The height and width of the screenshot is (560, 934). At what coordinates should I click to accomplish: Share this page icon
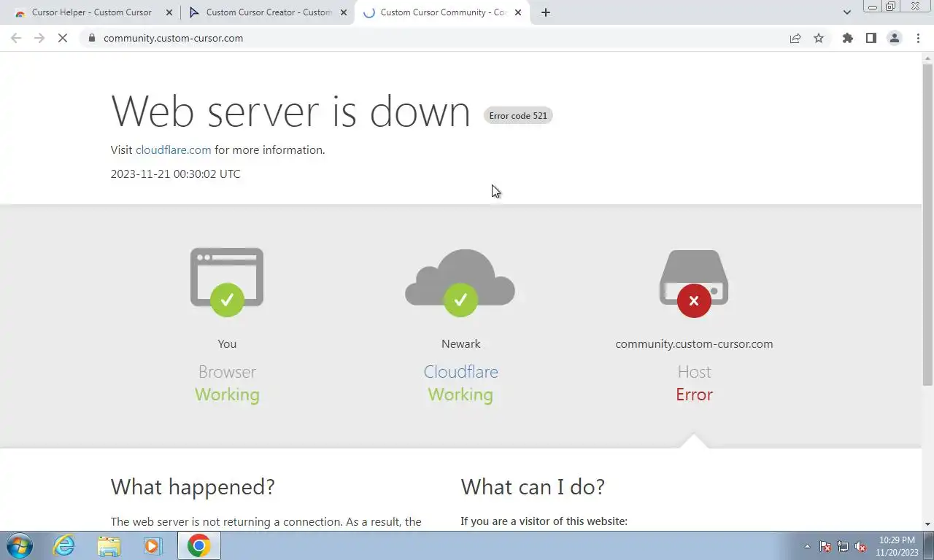795,38
